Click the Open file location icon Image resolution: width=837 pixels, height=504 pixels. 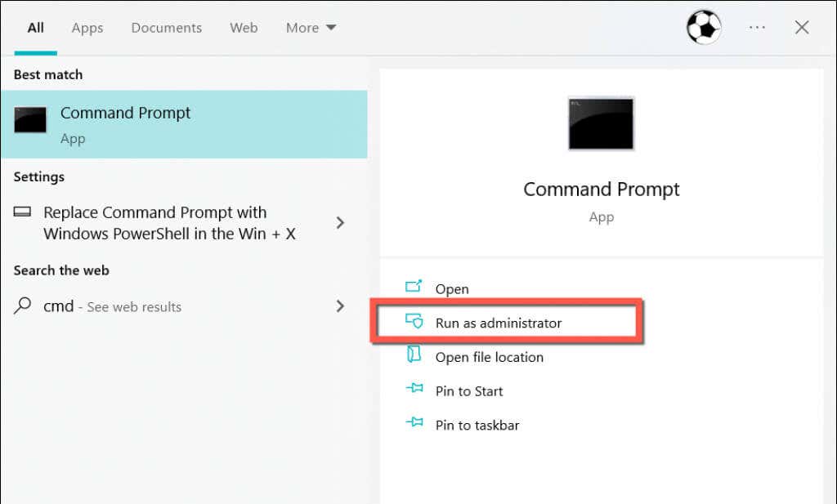(x=414, y=355)
